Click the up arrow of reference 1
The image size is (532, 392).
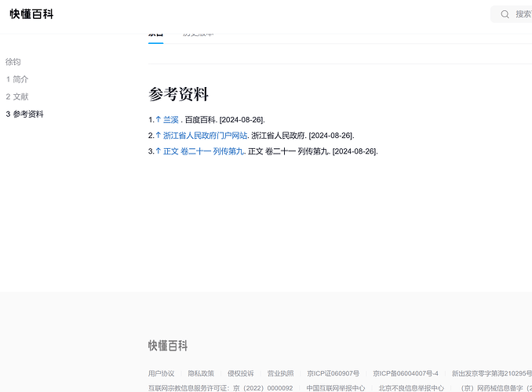coord(158,119)
